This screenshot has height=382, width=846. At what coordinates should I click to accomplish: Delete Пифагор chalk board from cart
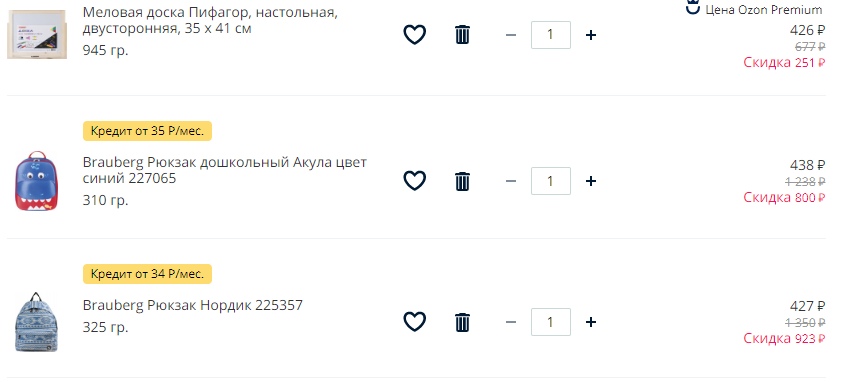tap(462, 35)
